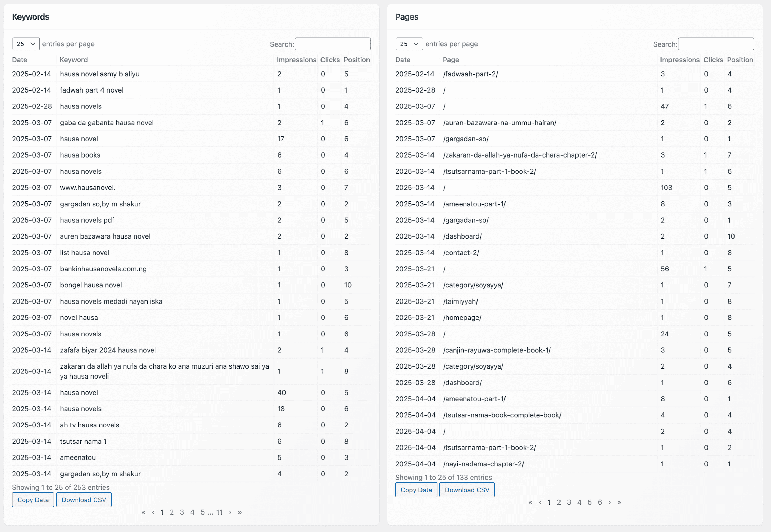
Task: Open page 6 of Pages pagination
Action: 600,502
